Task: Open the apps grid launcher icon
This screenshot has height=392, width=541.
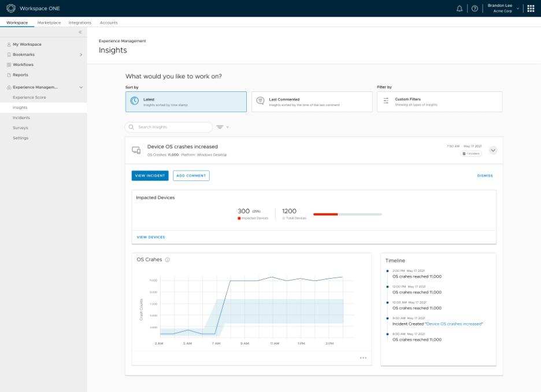Action: click(x=531, y=9)
